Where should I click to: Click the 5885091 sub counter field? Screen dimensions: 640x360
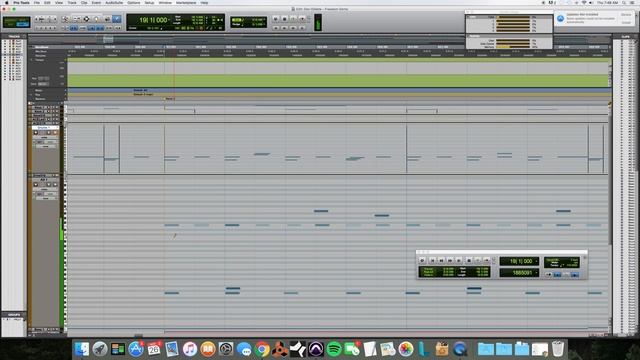[519, 273]
